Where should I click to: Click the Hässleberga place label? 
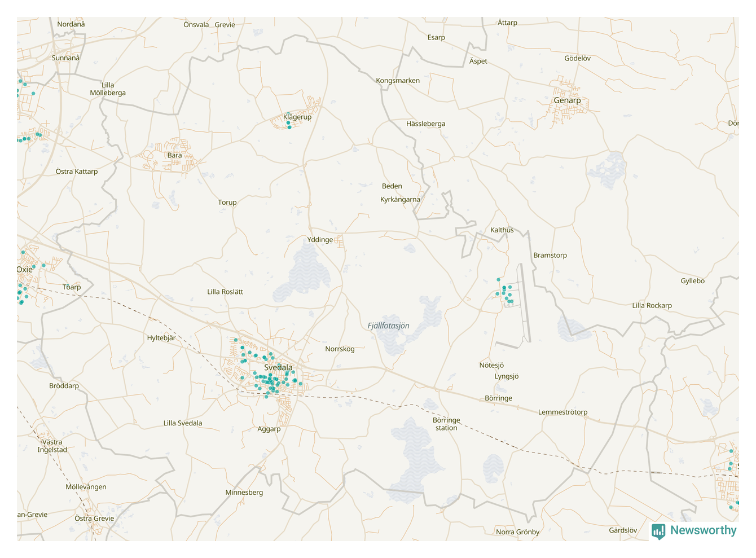tap(425, 124)
